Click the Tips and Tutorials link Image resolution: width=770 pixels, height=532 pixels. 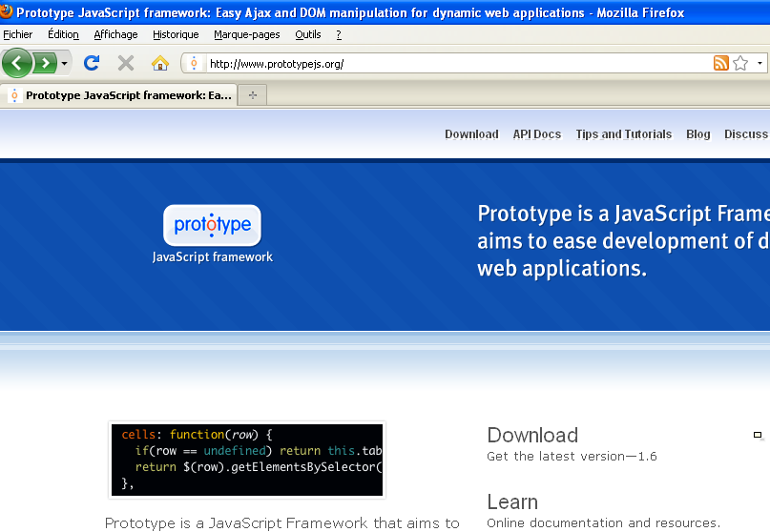623,134
